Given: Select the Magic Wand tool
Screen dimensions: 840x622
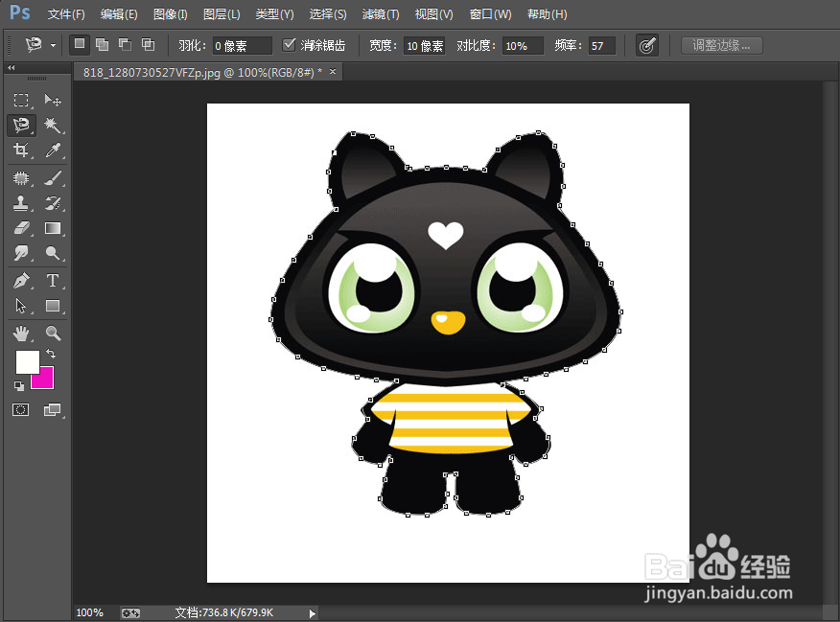Looking at the screenshot, I should [x=53, y=125].
